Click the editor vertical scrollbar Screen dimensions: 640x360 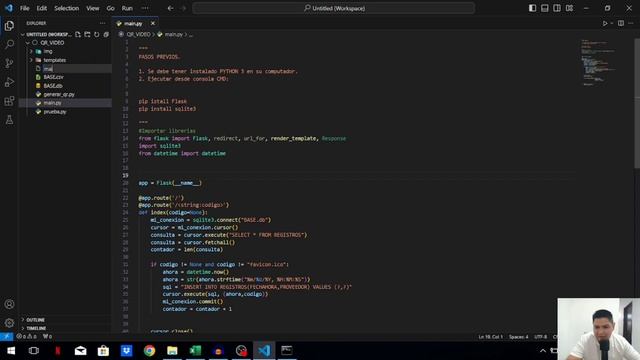pyautogui.click(x=637, y=103)
